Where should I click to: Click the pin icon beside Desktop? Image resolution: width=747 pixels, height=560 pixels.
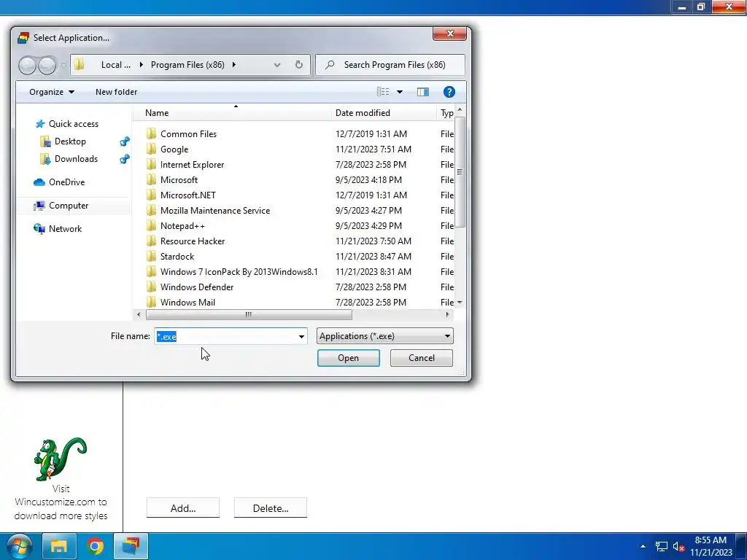(x=124, y=141)
